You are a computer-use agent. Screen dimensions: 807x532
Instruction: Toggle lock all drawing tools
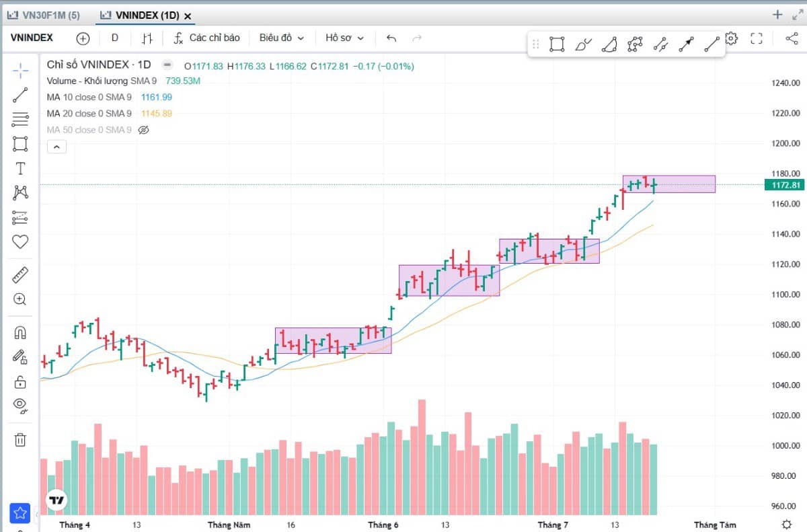point(20,382)
